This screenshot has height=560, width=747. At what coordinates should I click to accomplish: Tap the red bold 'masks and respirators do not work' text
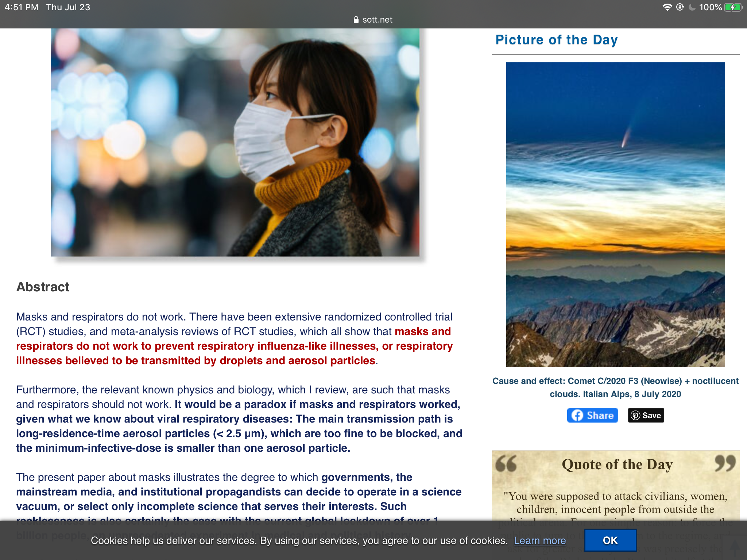[234, 346]
